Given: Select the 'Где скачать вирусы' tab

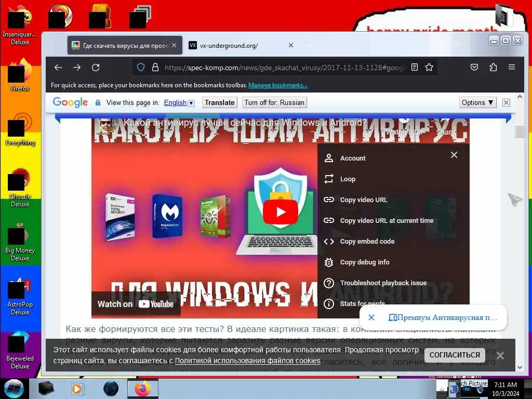Looking at the screenshot, I should 125,46.
